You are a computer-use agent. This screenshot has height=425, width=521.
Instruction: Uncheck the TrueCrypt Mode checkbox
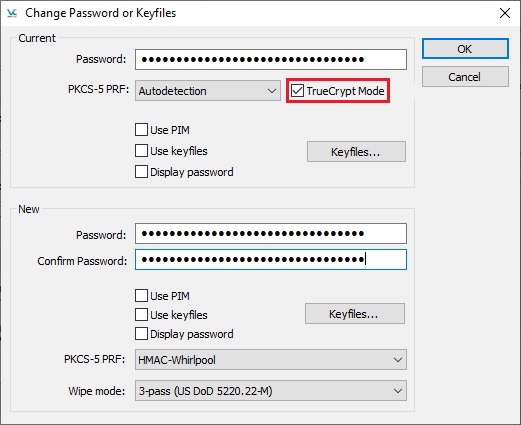tap(297, 91)
